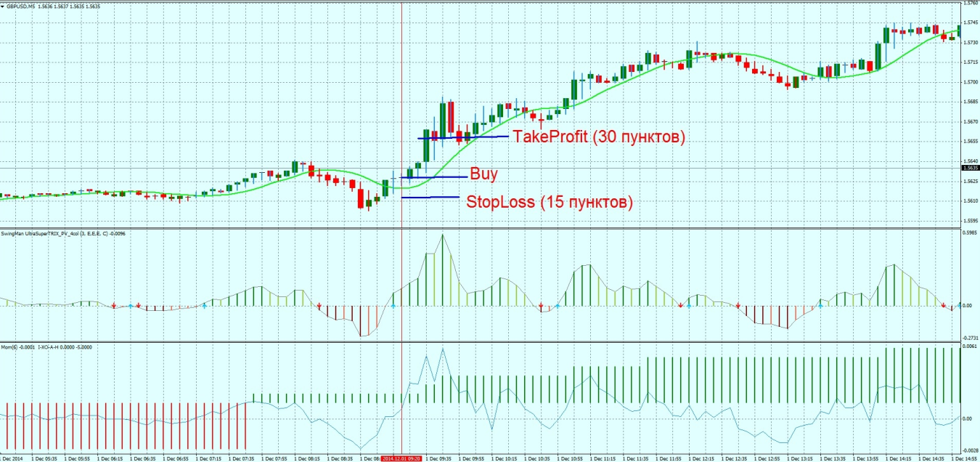980x462 pixels.
Task: Click the 0.5985 scale value of TRIX panel
Action: 969,233
